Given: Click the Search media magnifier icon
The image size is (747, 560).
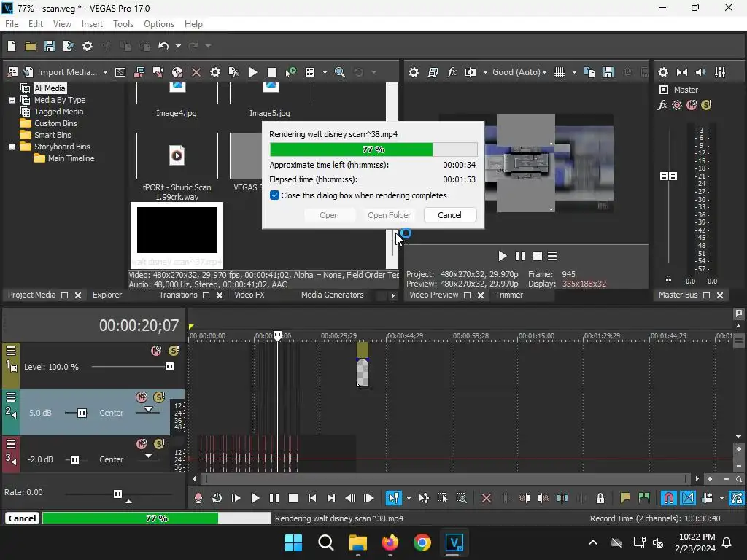Looking at the screenshot, I should click(x=340, y=72).
